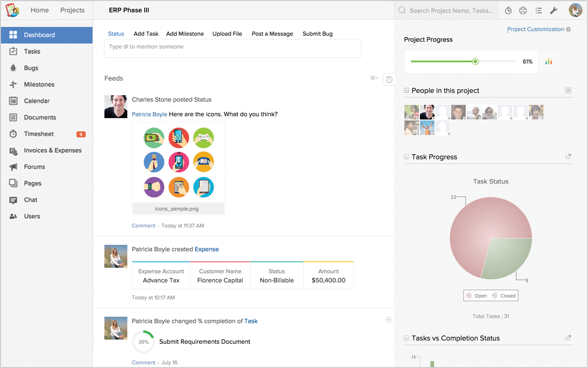Open the wrench settings icon in the top bar

coord(554,10)
